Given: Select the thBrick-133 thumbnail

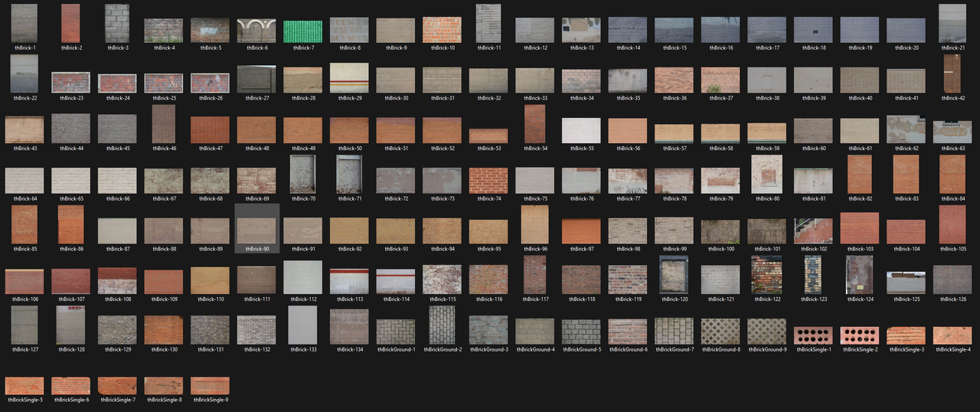Looking at the screenshot, I should [302, 325].
